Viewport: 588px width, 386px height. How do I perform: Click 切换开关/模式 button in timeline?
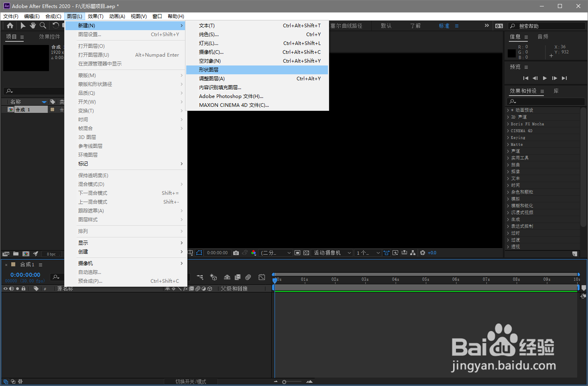191,382
